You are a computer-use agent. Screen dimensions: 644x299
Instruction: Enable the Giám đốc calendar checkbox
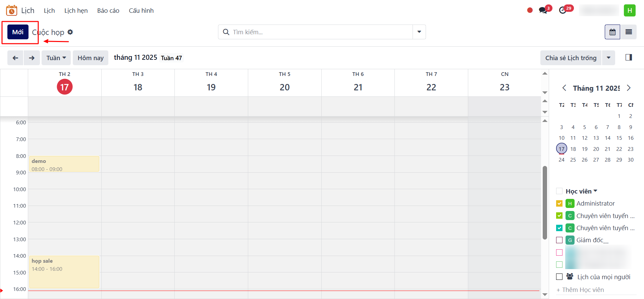click(x=559, y=240)
